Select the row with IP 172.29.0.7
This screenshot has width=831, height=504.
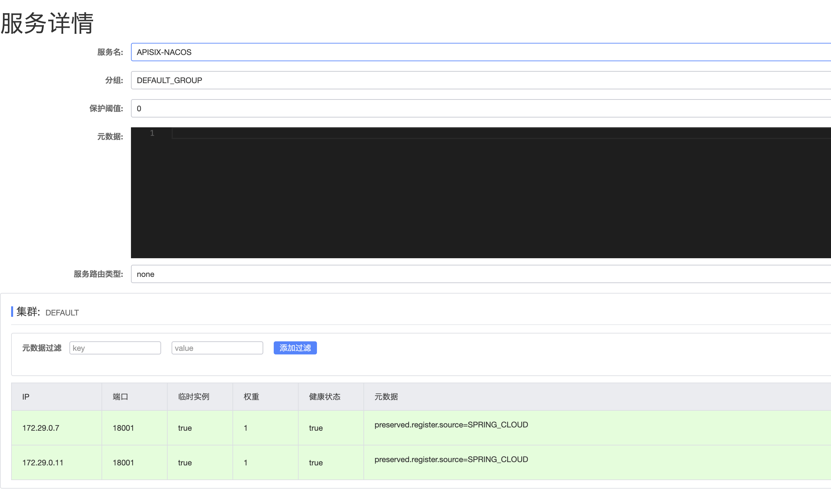[41, 428]
